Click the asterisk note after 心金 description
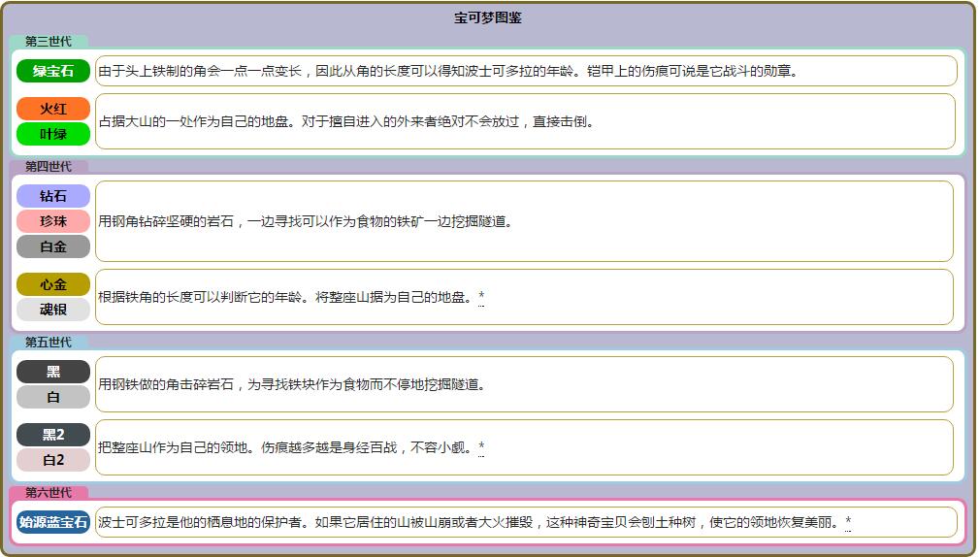 481,296
